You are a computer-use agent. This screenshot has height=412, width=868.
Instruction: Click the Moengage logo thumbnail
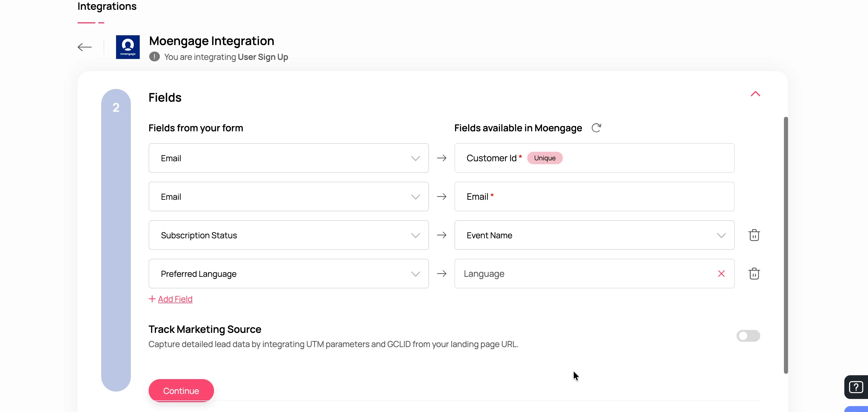point(128,47)
